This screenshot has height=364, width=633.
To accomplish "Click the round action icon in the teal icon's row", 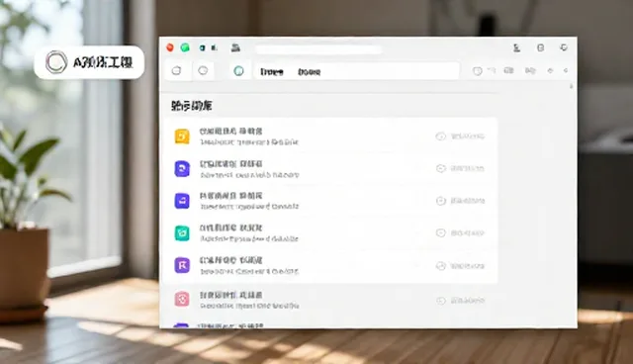I will click(x=440, y=233).
